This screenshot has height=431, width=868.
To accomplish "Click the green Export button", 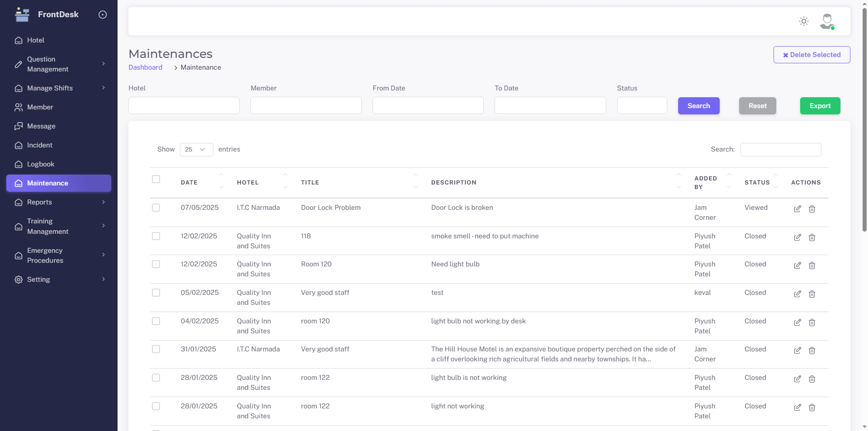I will tap(820, 106).
